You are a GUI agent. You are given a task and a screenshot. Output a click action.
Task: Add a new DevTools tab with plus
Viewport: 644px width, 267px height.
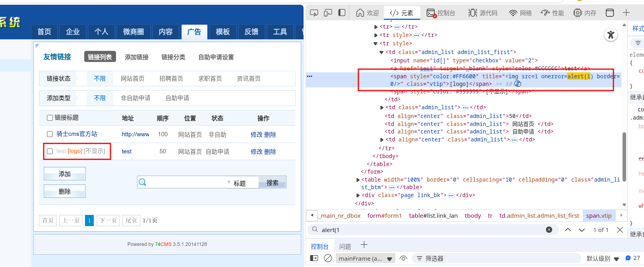point(626,13)
